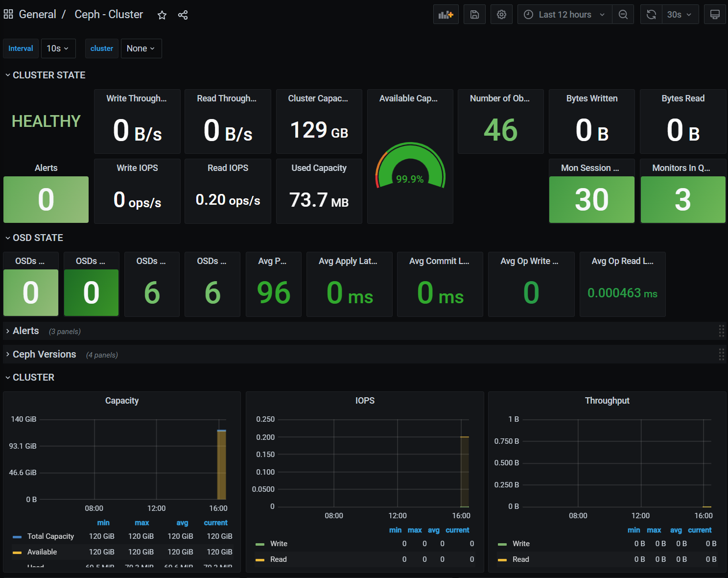Click Avg PGs value 96
This screenshot has height=578, width=728.
(x=274, y=293)
